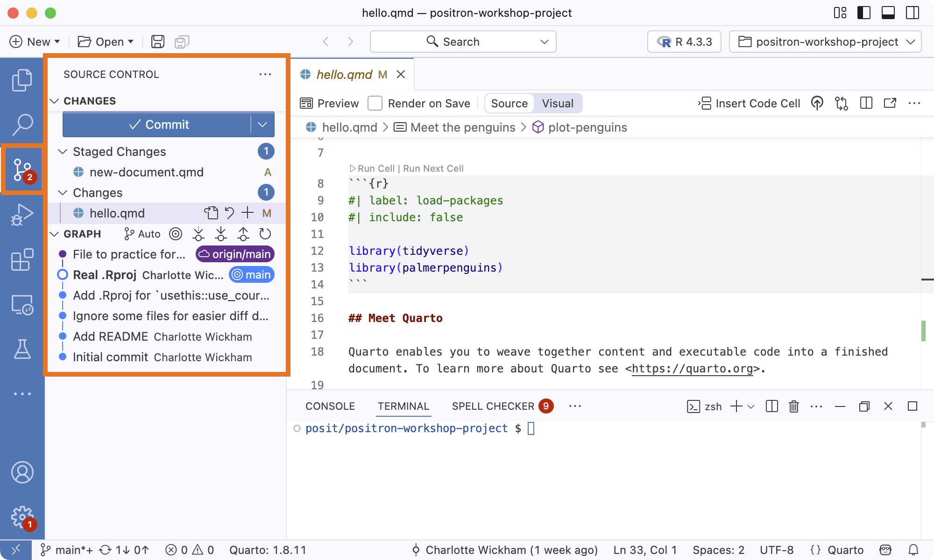Screen dimensions: 934x560
Task: Insert Code Cell into document
Action: 749,103
